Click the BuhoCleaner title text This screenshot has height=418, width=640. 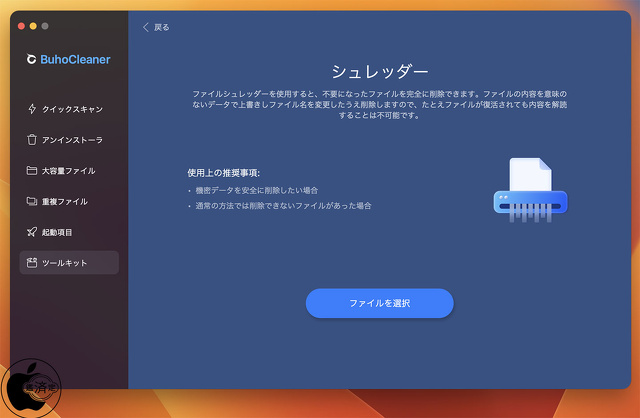tap(76, 60)
